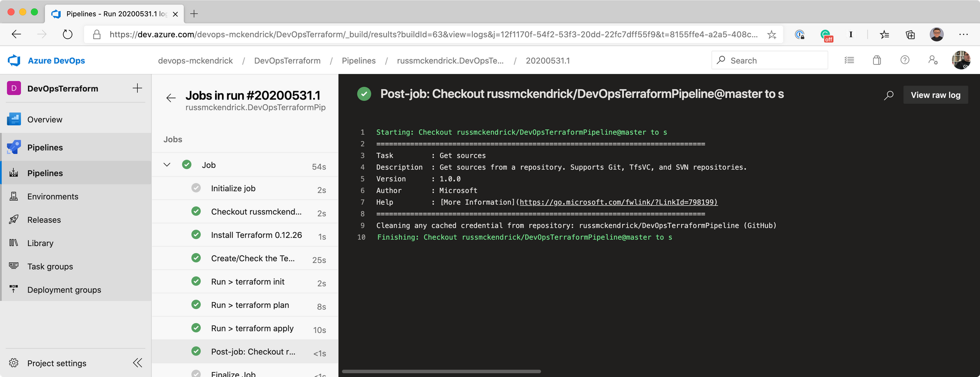The image size is (980, 377).
Task: Close the Pipelines - Run 20200531.1 tab
Action: point(175,14)
